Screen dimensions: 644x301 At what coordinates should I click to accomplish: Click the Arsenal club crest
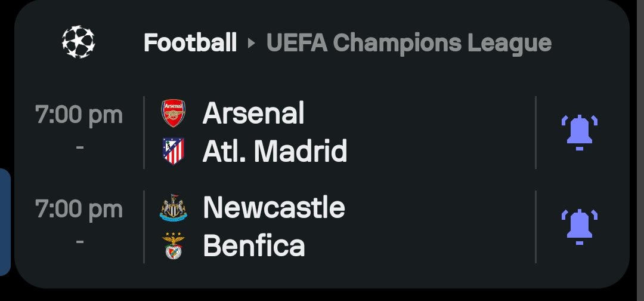(174, 113)
